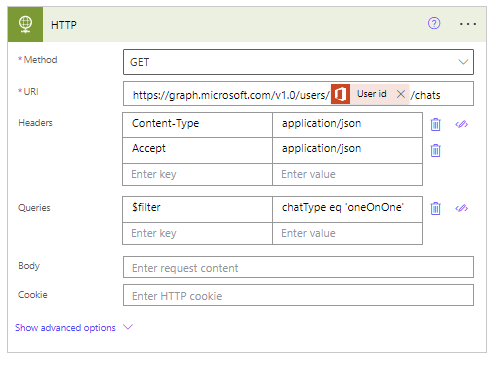Edit the Accept header key

(x=197, y=150)
